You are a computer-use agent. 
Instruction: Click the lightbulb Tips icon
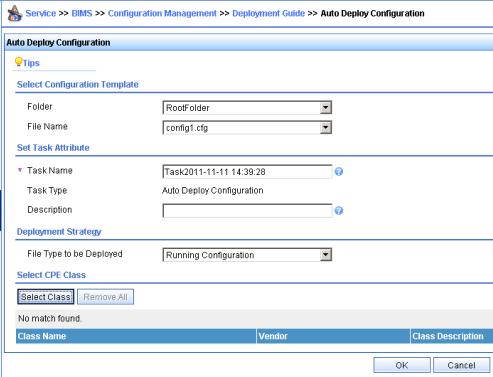click(x=19, y=62)
